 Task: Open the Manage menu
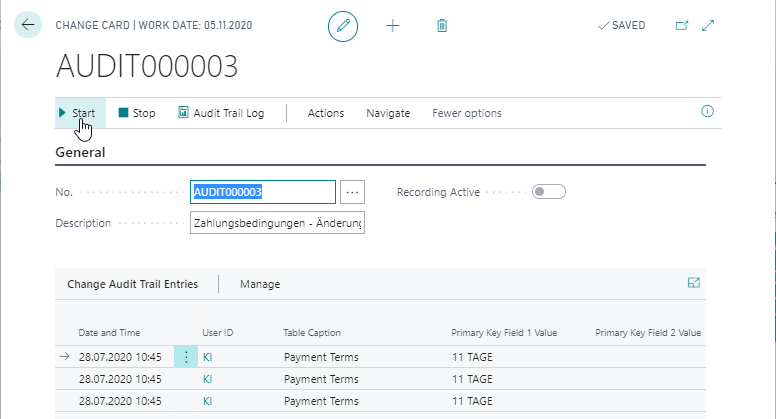tap(260, 284)
